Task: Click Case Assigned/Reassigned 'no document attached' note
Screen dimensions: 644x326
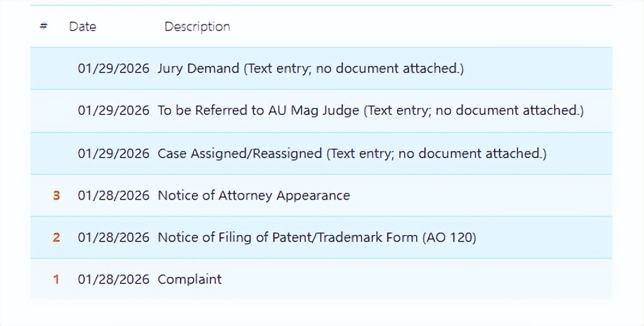Action: (x=437, y=153)
